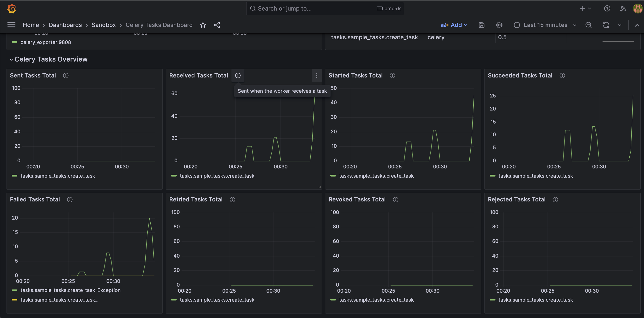The height and width of the screenshot is (318, 644).
Task: Star the Celery Tasks Dashboard
Action: coord(203,25)
